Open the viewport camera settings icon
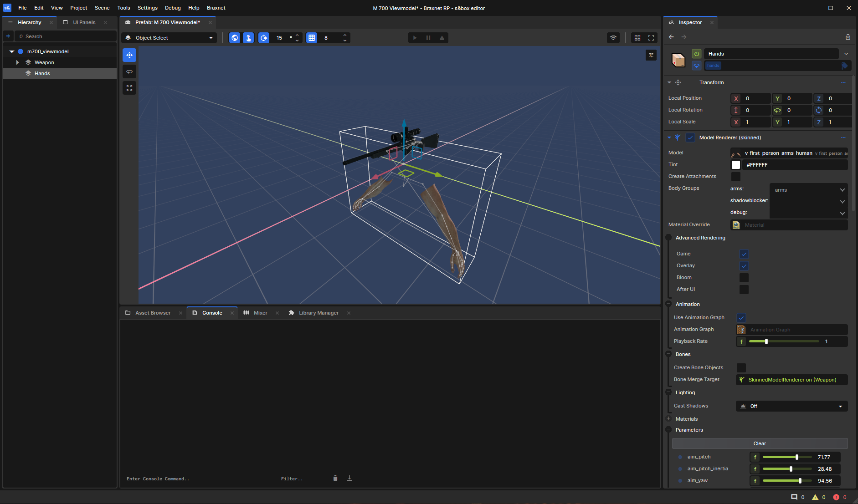The width and height of the screenshot is (858, 504). pos(651,55)
